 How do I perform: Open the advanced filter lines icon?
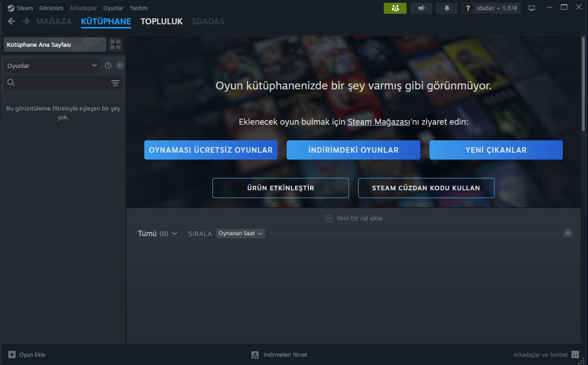pyautogui.click(x=115, y=83)
